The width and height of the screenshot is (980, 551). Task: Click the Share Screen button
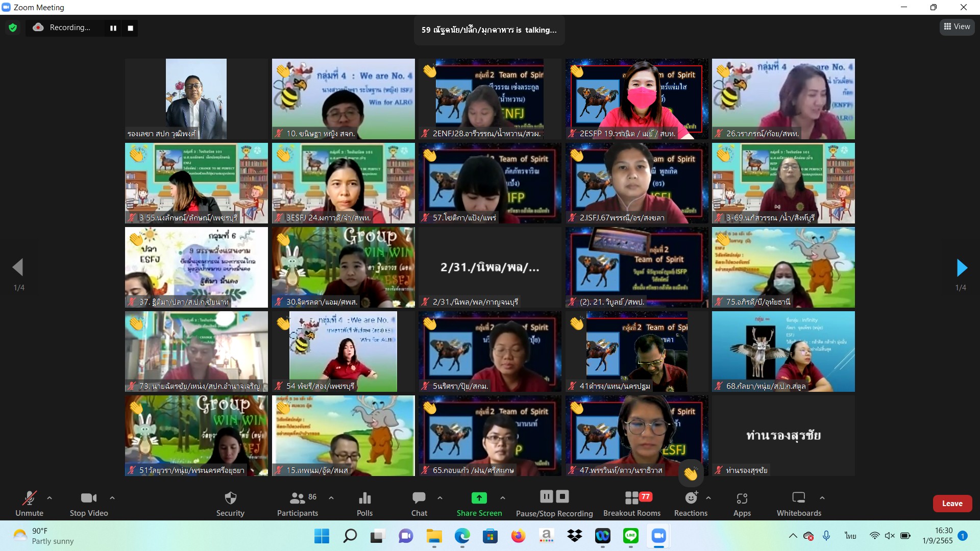pyautogui.click(x=479, y=503)
